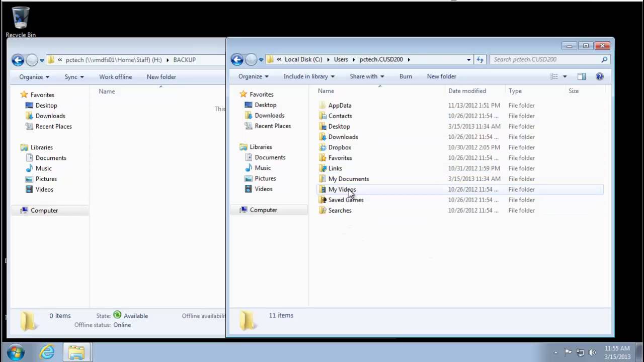The width and height of the screenshot is (644, 362).
Task: Open Organize menu in right window
Action: click(254, 76)
